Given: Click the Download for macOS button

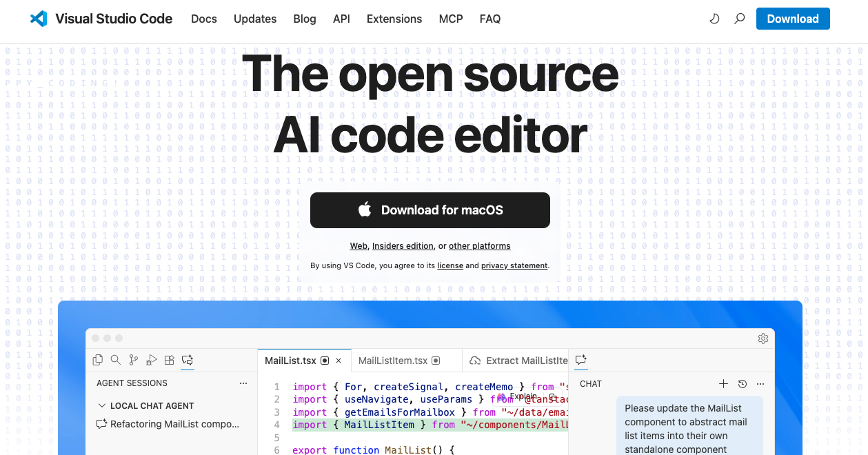Looking at the screenshot, I should tap(430, 210).
